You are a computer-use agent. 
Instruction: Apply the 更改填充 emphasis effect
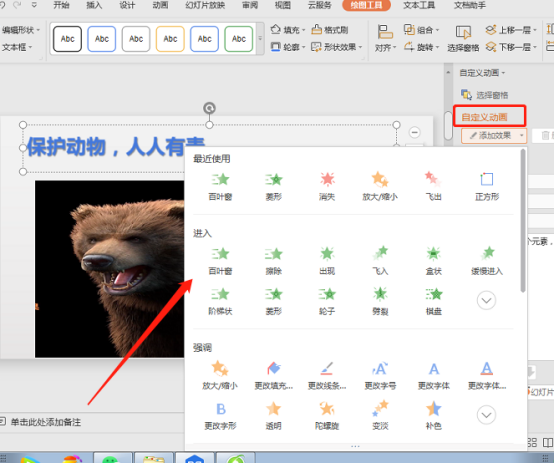click(x=273, y=376)
